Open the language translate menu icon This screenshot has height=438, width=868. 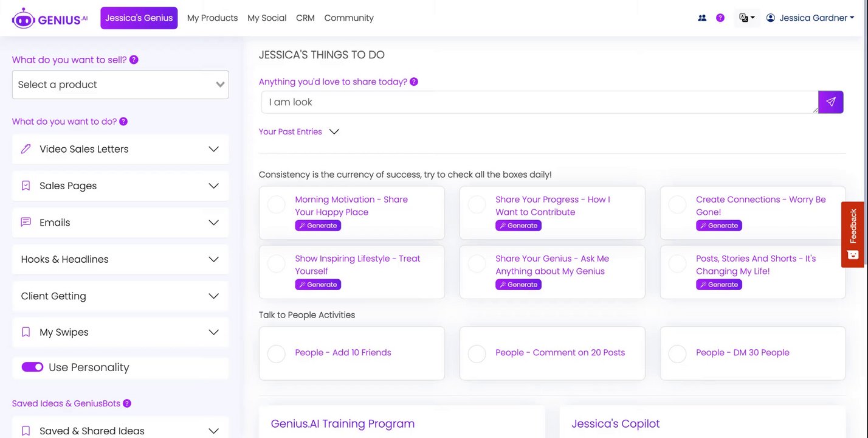coord(746,18)
